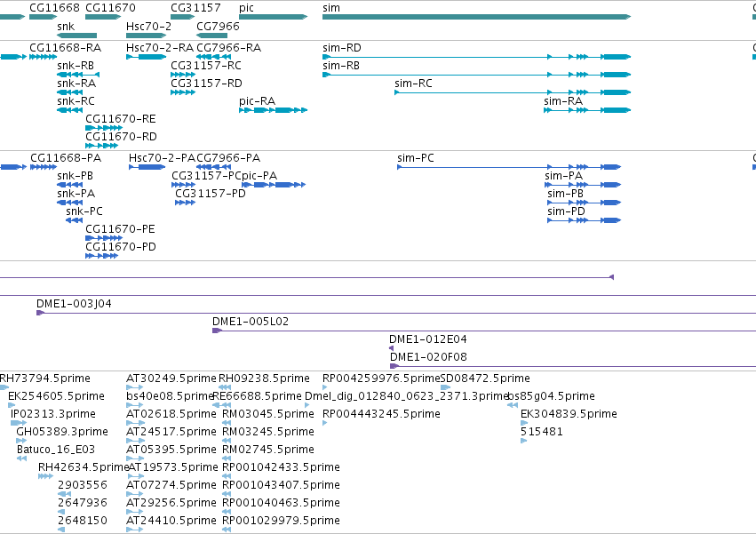The image size is (756, 534).
Task: Click EST RM03045.5prime
Action: 227,424
